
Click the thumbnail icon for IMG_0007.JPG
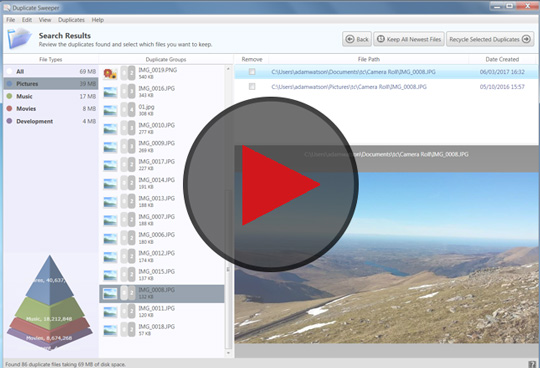coord(110,220)
